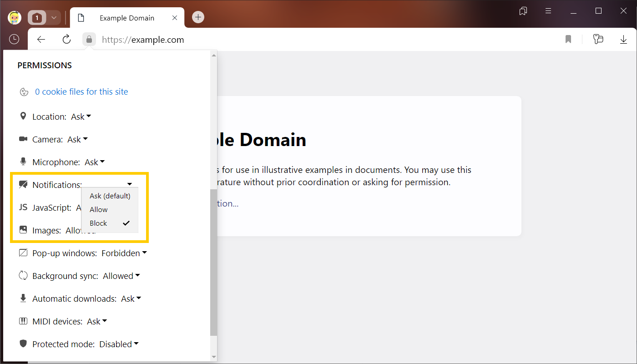Click the profile avatar icon
The width and height of the screenshot is (637, 364).
(x=15, y=18)
